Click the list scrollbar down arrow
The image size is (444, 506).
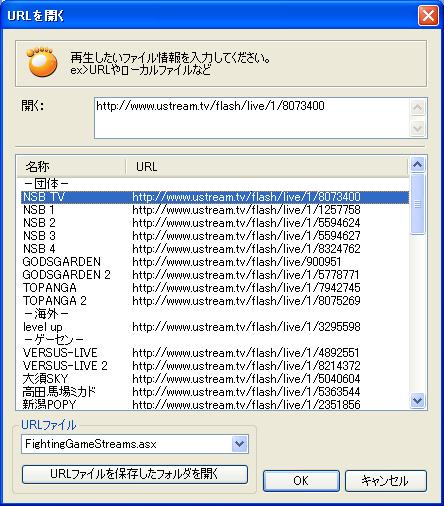(x=417, y=400)
